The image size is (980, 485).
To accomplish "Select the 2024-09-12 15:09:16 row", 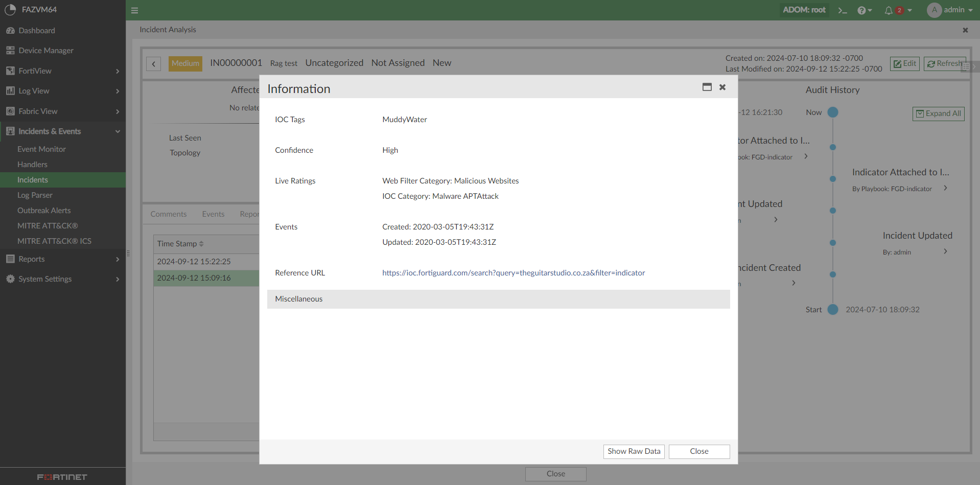I will (206, 278).
